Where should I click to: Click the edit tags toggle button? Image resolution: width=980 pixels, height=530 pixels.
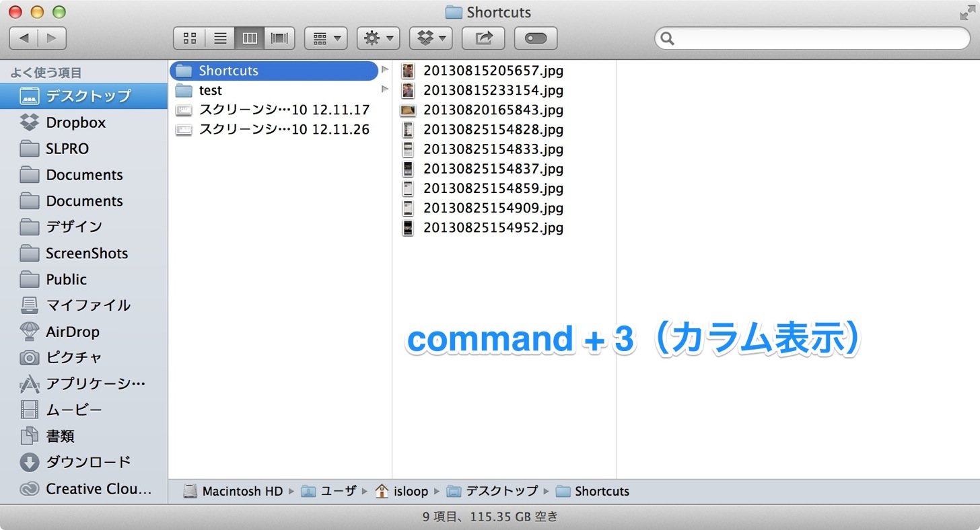coord(536,38)
